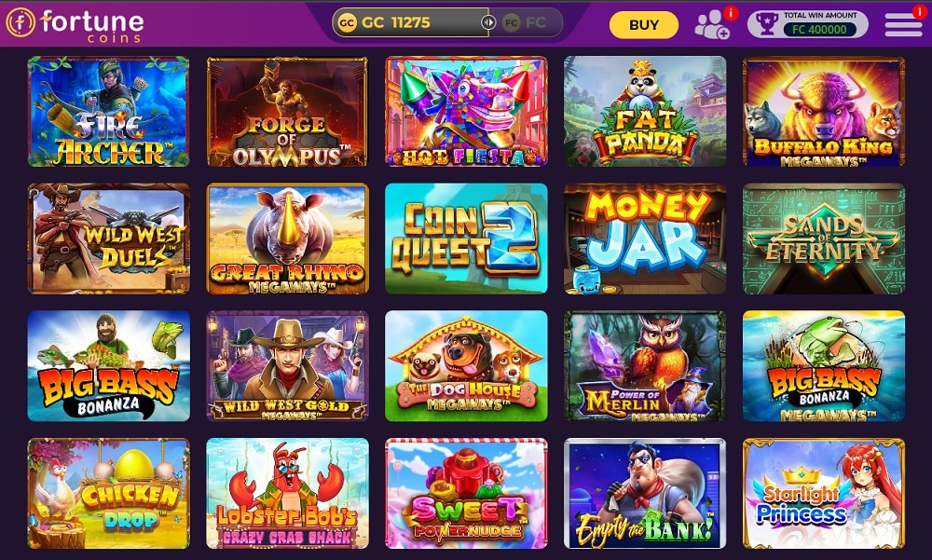Click the Fortune Coins logo
Viewport: 932px width, 560px height.
pos(75,24)
